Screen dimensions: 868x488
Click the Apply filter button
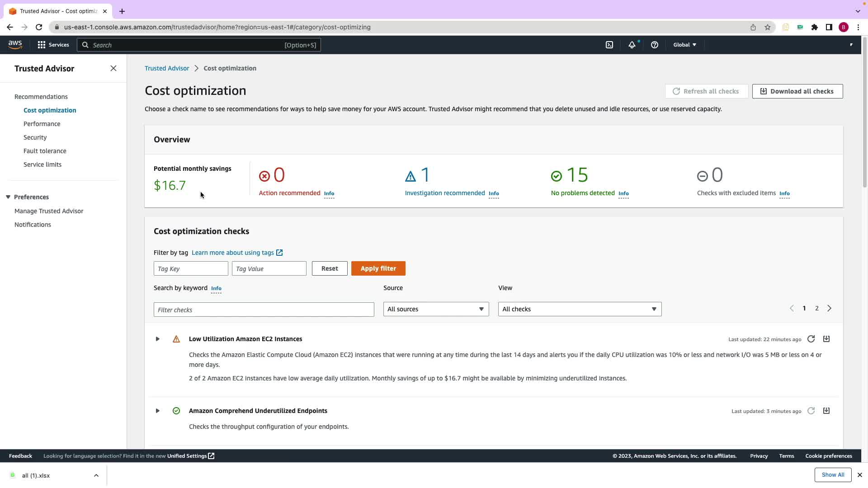[378, 268]
